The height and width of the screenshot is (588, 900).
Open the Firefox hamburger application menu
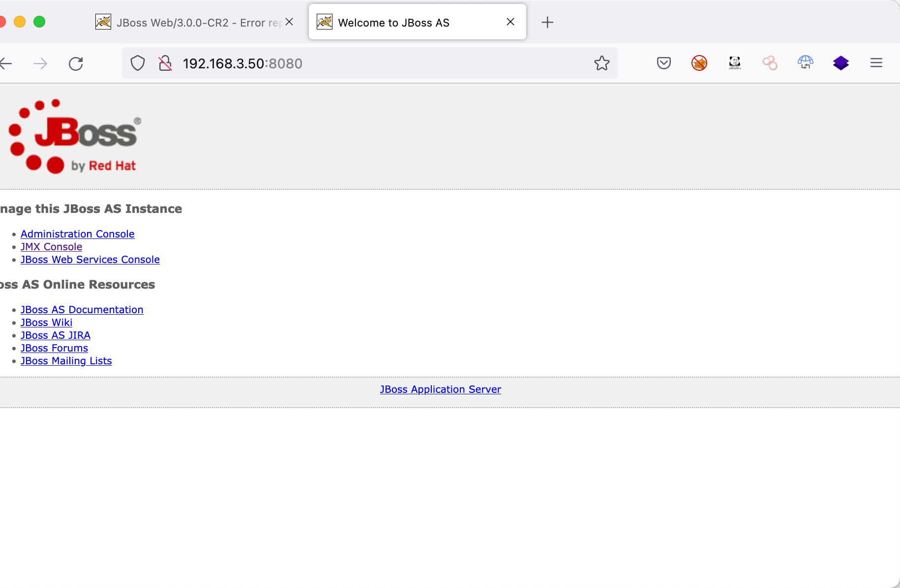(876, 63)
